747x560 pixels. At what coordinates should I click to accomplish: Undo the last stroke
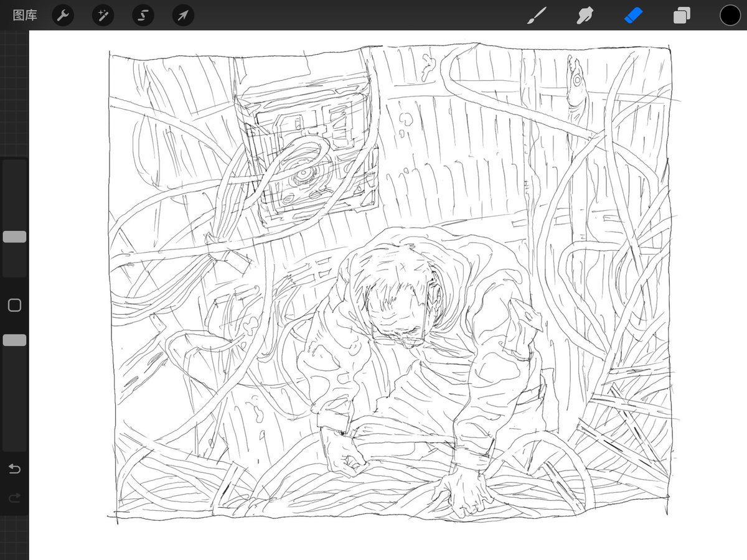pyautogui.click(x=14, y=469)
